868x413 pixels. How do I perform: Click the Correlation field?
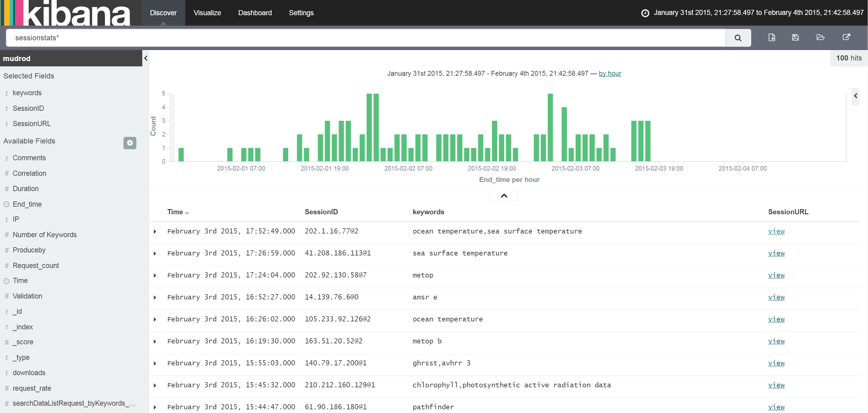tap(30, 173)
